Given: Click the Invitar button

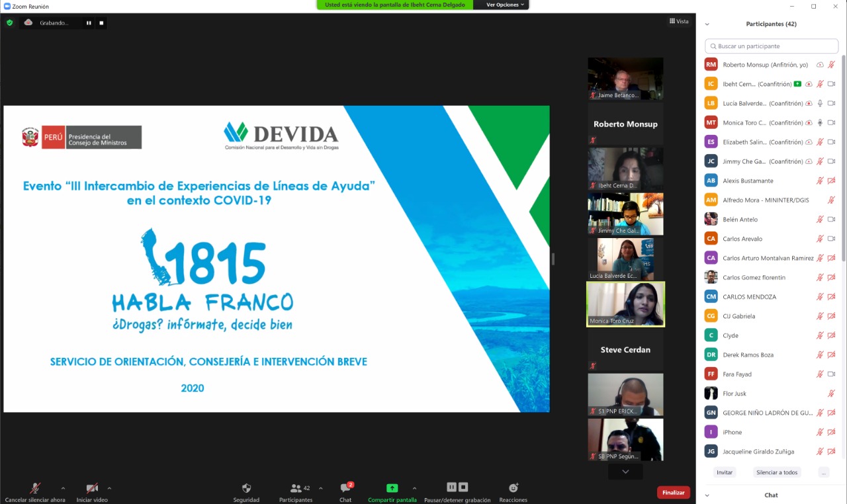Looking at the screenshot, I should coord(725,472).
